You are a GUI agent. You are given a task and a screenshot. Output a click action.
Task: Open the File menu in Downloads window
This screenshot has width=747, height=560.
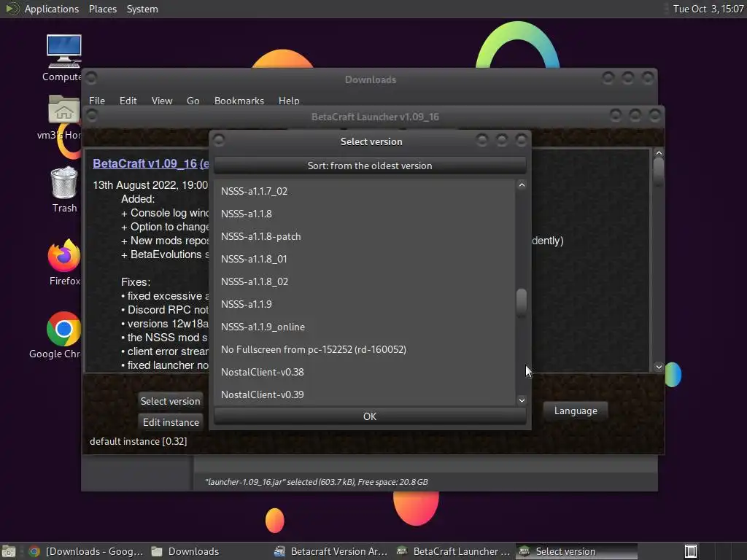coord(97,101)
